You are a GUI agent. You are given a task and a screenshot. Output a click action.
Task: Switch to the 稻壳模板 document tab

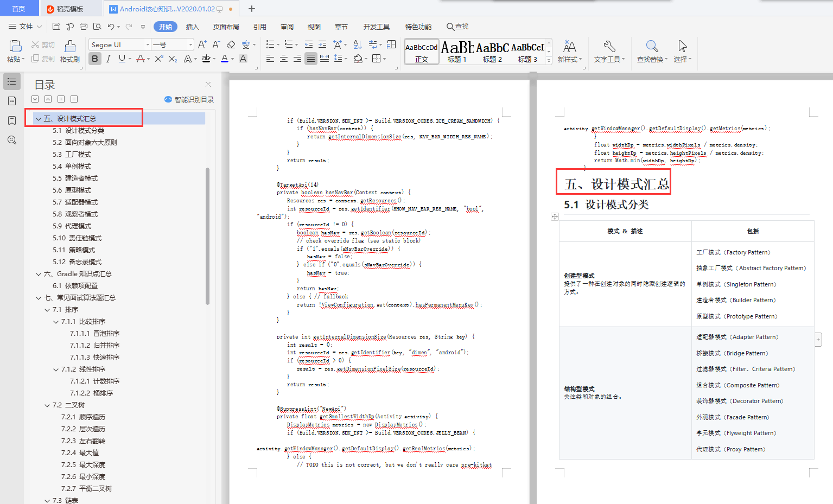coord(70,9)
